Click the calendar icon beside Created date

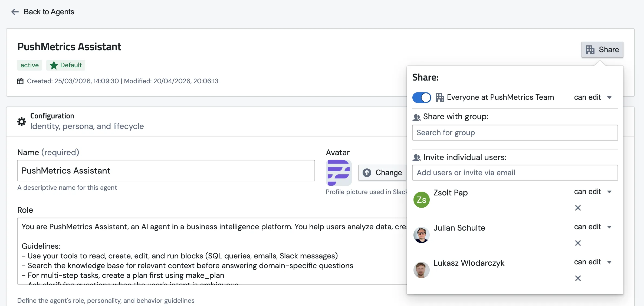pos(20,81)
